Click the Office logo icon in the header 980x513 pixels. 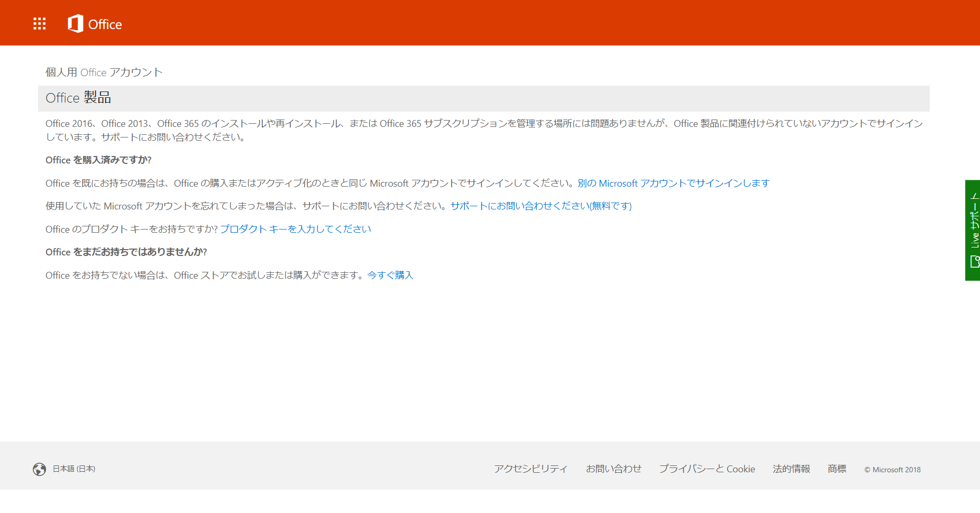pos(76,24)
